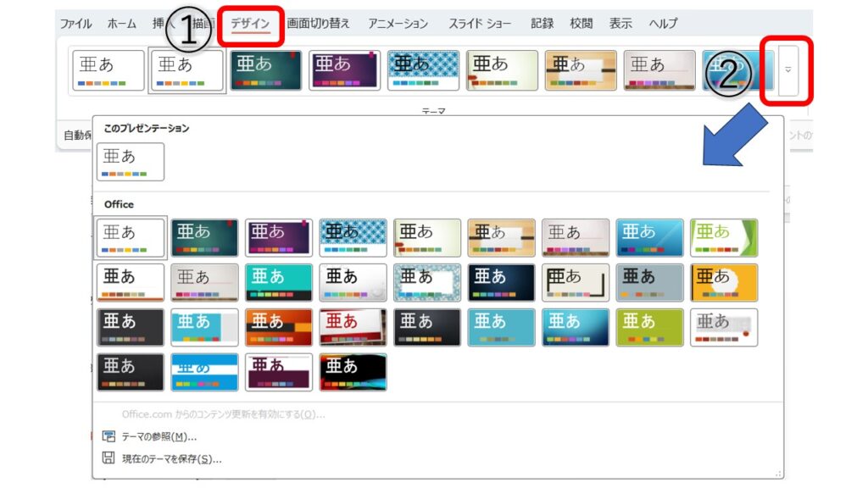The image size is (868, 488).
Task: Select the 表示 tab
Action: 620,24
